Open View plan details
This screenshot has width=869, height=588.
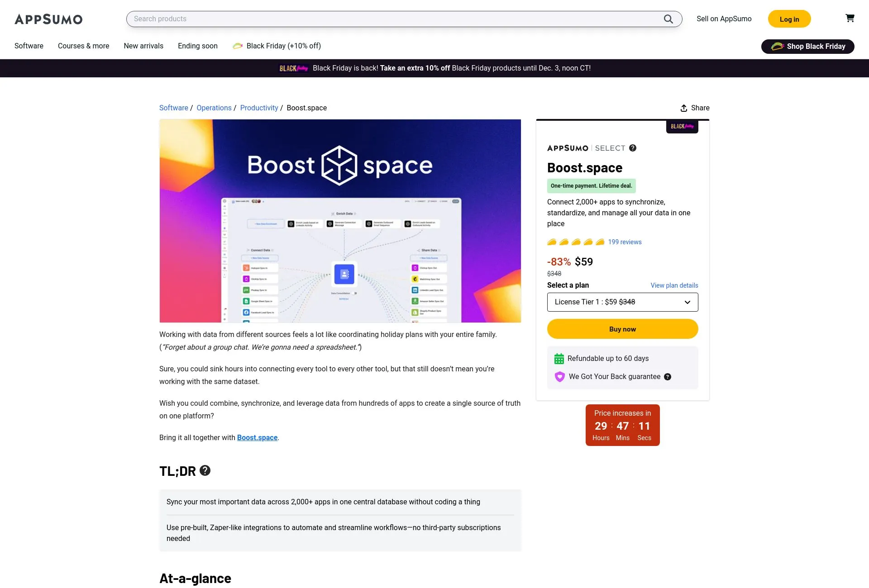[674, 285]
